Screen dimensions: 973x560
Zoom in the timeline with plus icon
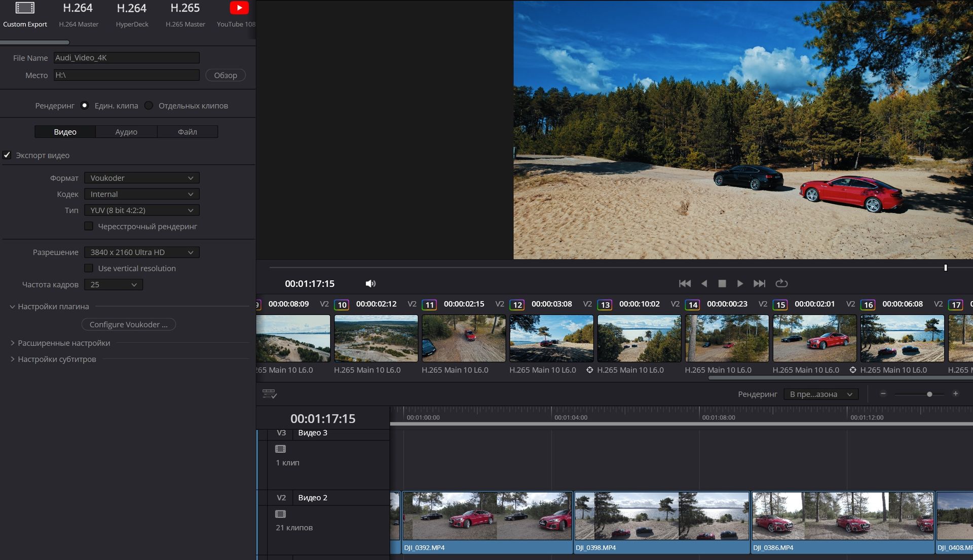(x=955, y=394)
